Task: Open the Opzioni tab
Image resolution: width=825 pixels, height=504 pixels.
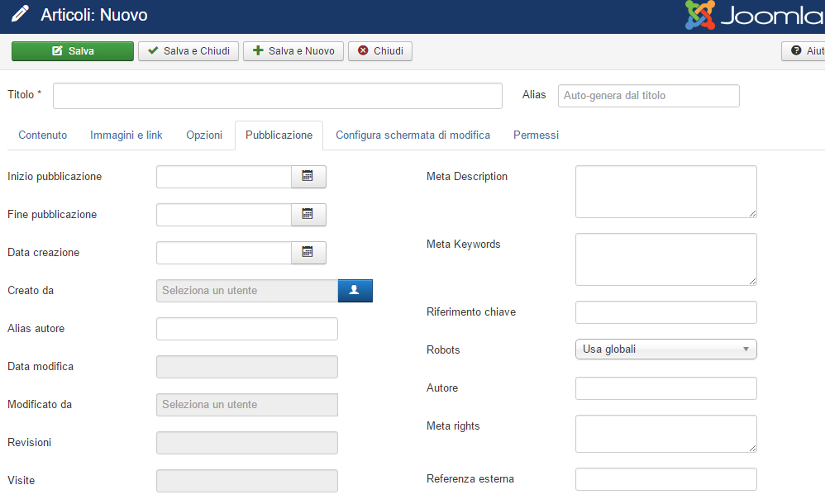Action: 203,135
